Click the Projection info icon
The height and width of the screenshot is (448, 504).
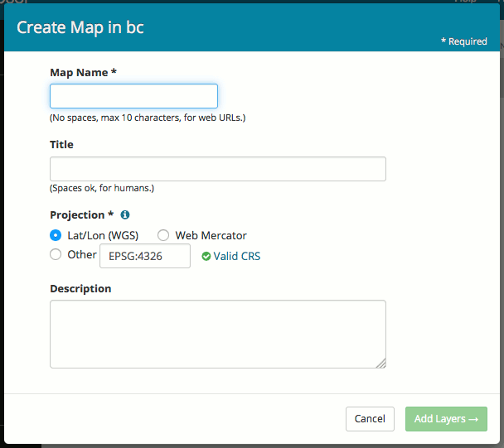(125, 214)
